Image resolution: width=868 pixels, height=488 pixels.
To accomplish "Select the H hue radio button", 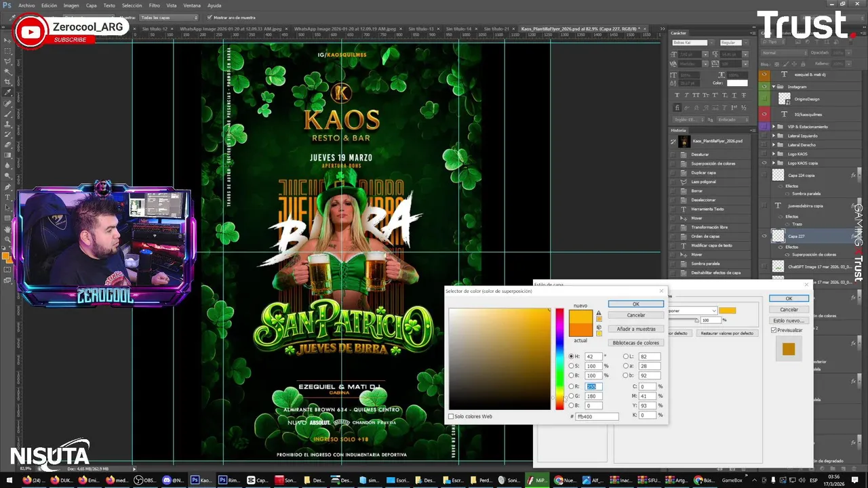I will 571,357.
